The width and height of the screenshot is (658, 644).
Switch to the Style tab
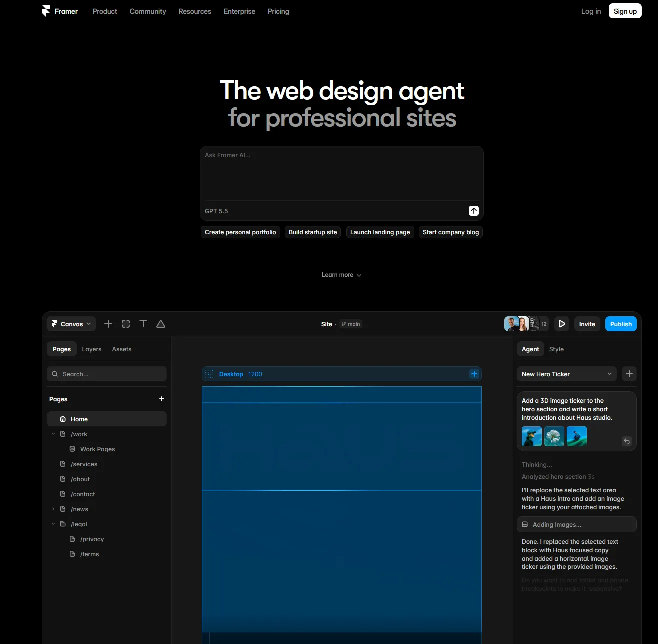point(556,349)
